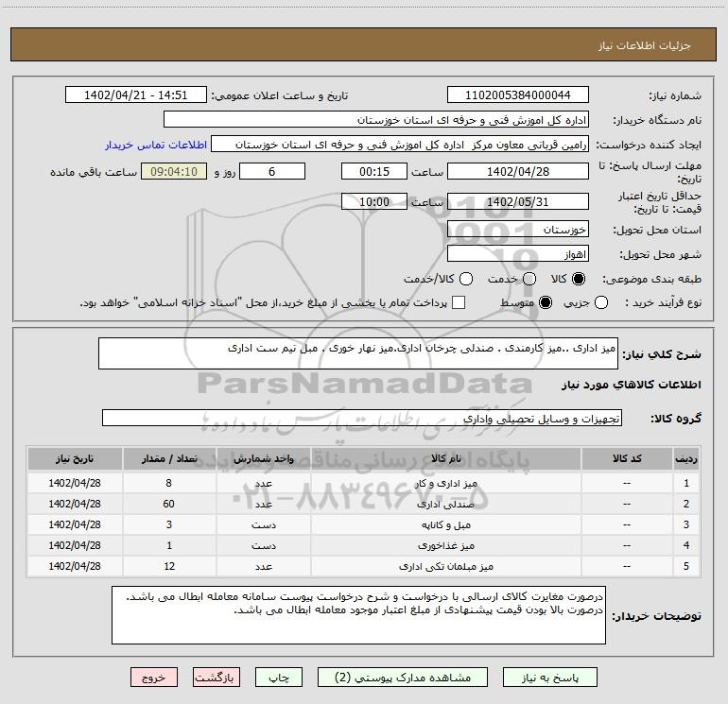
Task: Tick the اسناد خزانه اسلامی payment checkbox
Action: tap(459, 302)
